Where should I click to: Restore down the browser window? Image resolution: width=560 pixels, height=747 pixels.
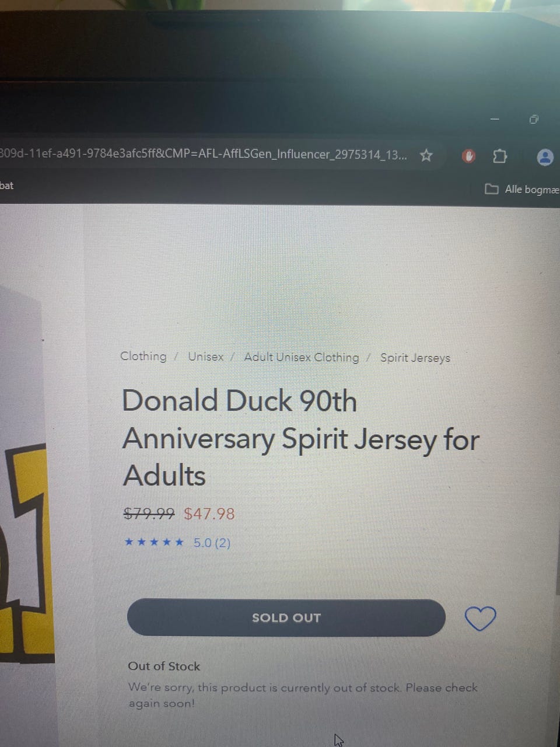pos(534,120)
